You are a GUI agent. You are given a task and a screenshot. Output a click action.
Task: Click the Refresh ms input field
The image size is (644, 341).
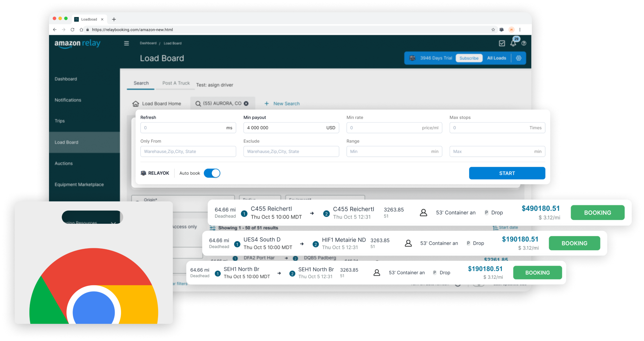(188, 128)
